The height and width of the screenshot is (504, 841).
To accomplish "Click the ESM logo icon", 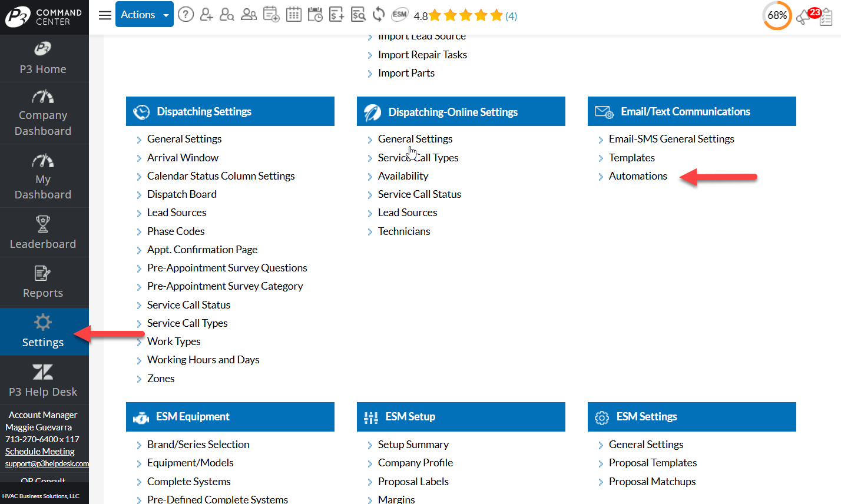I will pos(400,15).
